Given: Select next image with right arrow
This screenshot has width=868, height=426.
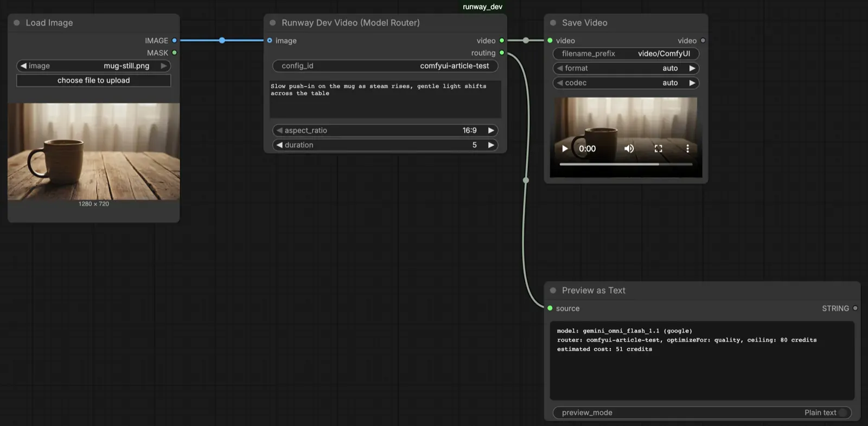Looking at the screenshot, I should [x=164, y=66].
